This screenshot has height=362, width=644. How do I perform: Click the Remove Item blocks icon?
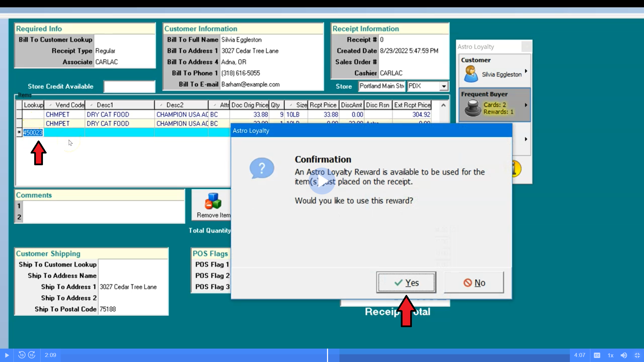pos(213,201)
